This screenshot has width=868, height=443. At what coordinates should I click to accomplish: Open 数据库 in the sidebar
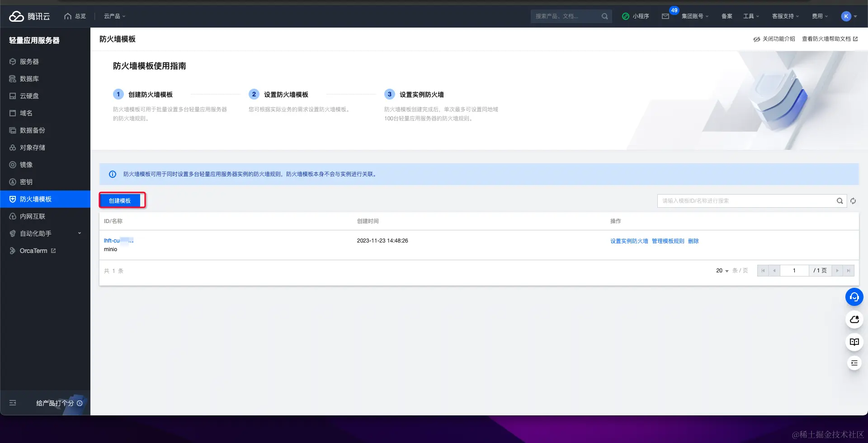pos(45,79)
